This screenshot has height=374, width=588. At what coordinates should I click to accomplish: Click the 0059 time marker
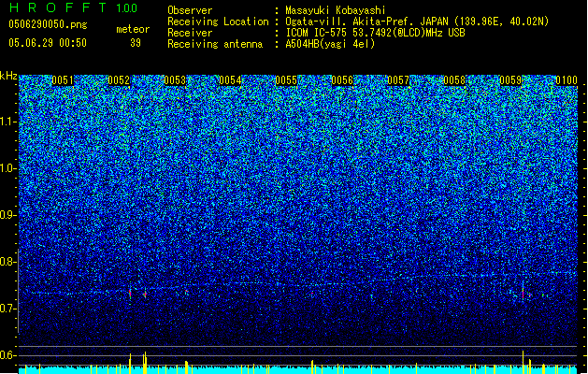tap(510, 80)
